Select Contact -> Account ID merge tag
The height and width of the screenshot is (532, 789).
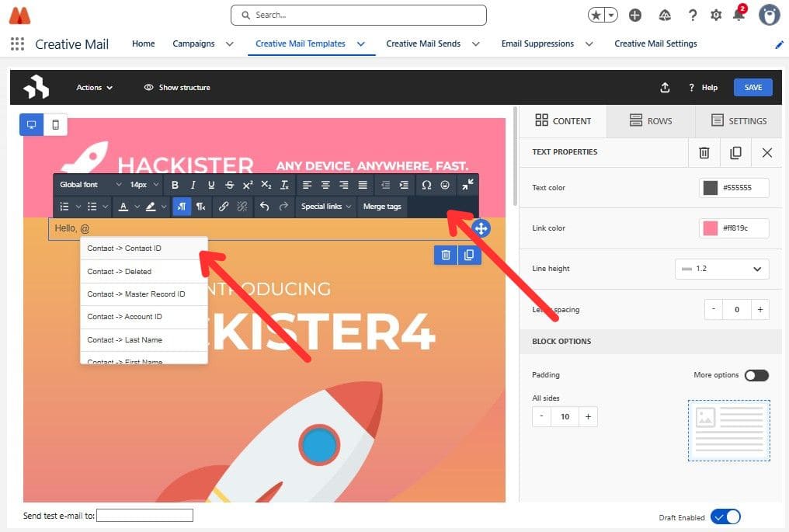pyautogui.click(x=144, y=317)
